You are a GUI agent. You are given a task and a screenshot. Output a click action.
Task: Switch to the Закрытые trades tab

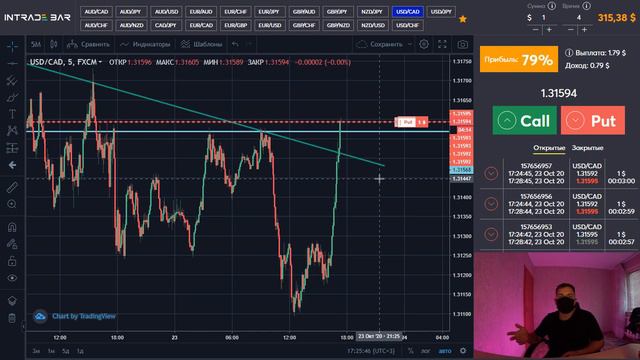(x=587, y=148)
